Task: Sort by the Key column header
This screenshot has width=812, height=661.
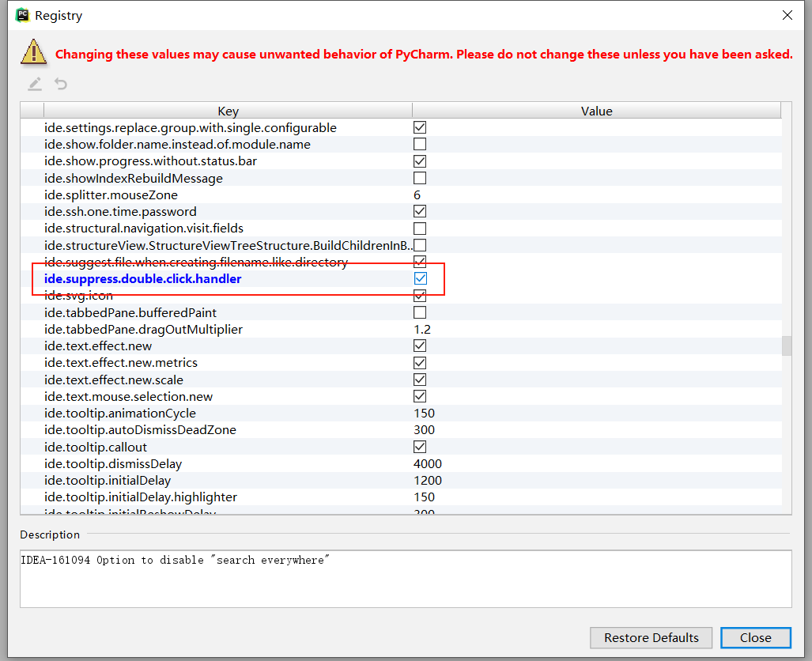Action: point(228,111)
